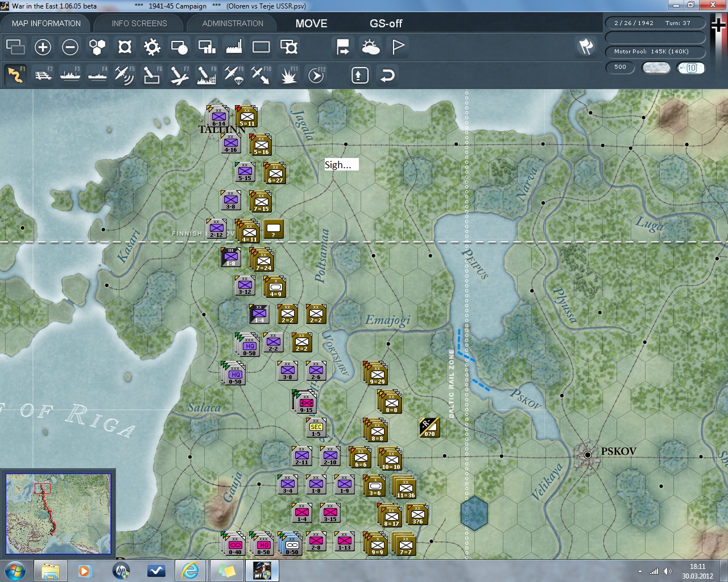
Task: Select the R-marked 0?0 unit counter
Action: (429, 427)
